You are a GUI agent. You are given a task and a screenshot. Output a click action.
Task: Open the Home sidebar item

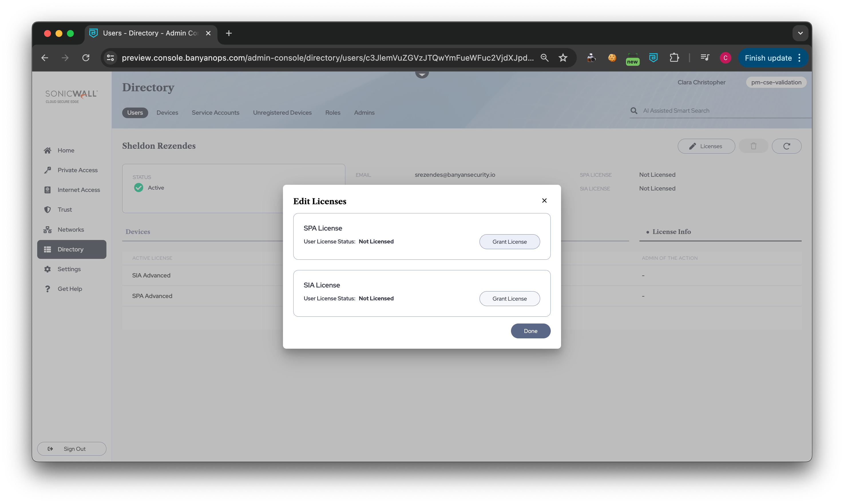click(x=66, y=150)
